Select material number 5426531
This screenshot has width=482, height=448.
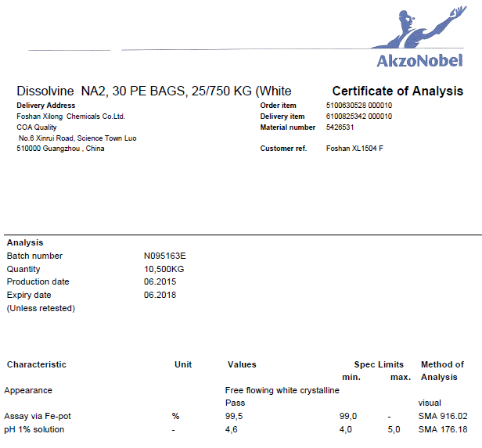(340, 127)
